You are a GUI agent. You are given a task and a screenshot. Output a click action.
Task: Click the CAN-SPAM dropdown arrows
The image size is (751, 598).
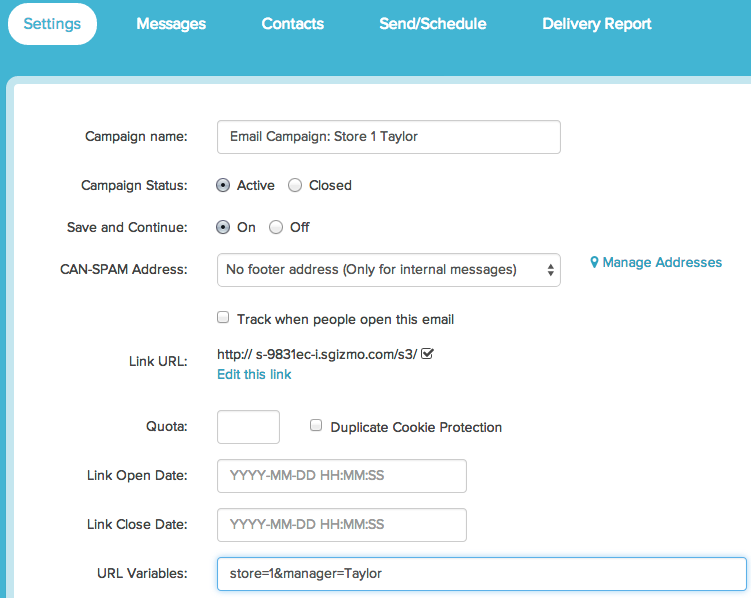pyautogui.click(x=550, y=270)
